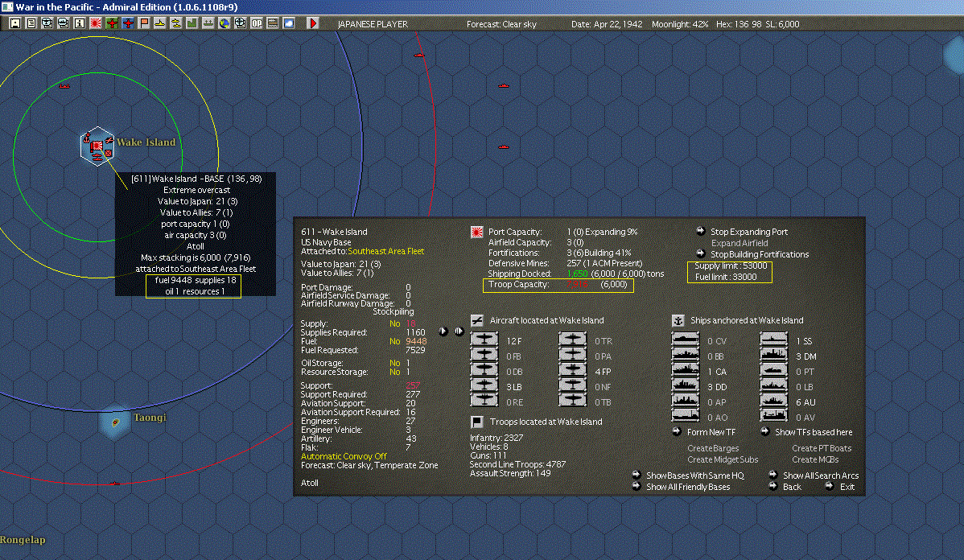Select the red plane on green background icon
This screenshot has width=964, height=560.
coord(112,23)
